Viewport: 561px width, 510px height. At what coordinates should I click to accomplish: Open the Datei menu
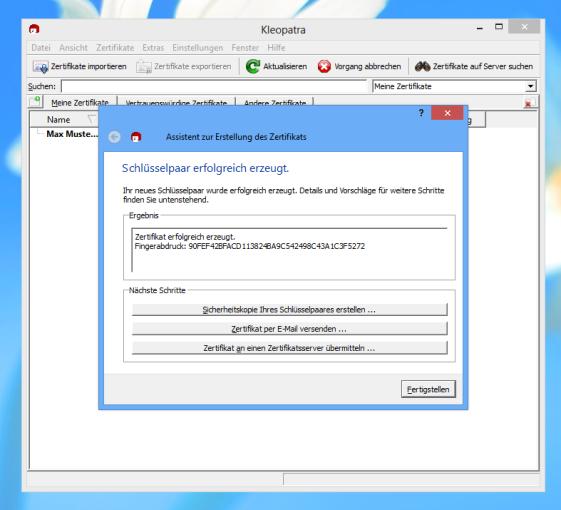point(41,48)
